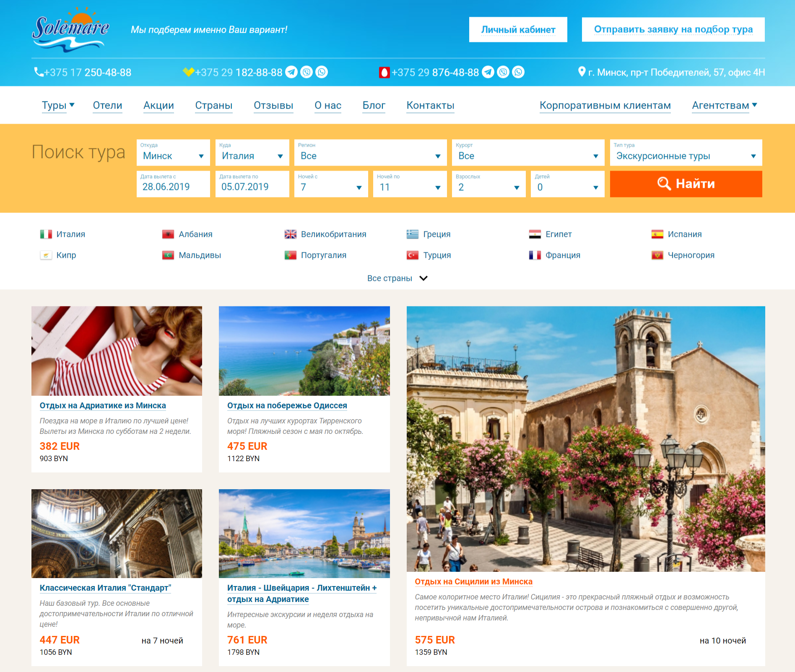The width and height of the screenshot is (795, 672).
Task: Expand the Все страны country list
Action: (397, 278)
